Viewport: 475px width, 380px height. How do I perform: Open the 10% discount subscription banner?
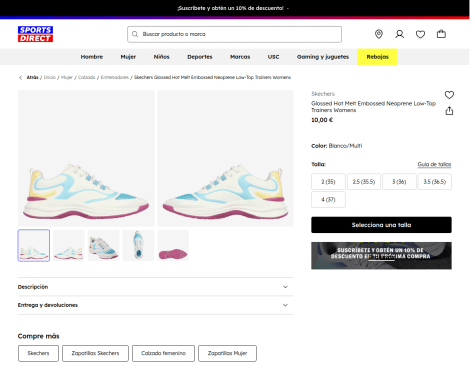point(381,256)
